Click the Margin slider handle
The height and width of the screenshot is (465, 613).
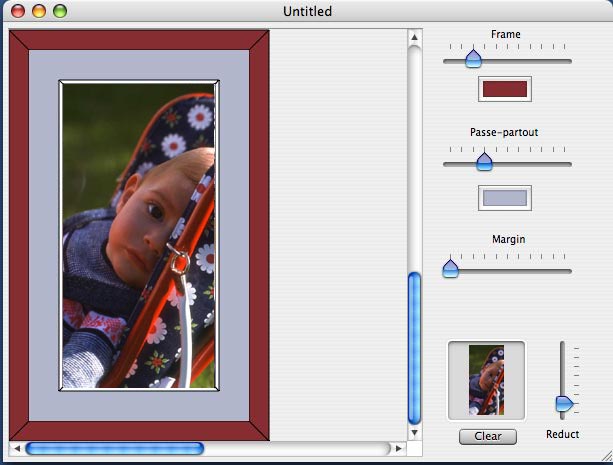[x=450, y=269]
